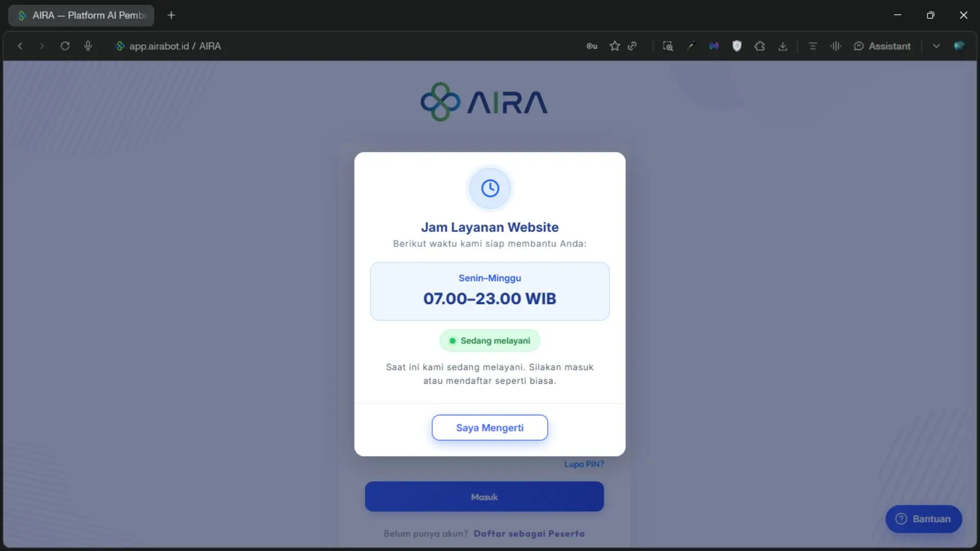Click the AIRA site icon in the address bar
Screen dimensions: 980x551
(119, 46)
